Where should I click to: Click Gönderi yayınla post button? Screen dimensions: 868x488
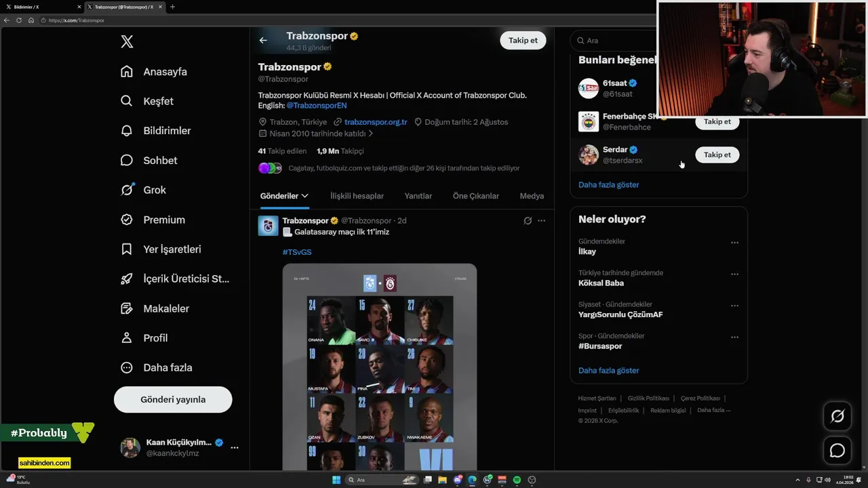coord(173,399)
